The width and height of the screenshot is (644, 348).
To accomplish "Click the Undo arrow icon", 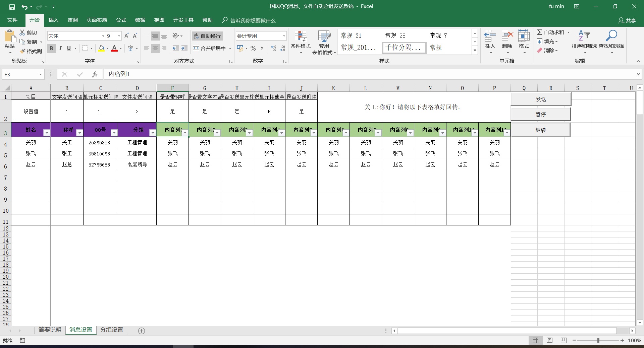I will [24, 7].
